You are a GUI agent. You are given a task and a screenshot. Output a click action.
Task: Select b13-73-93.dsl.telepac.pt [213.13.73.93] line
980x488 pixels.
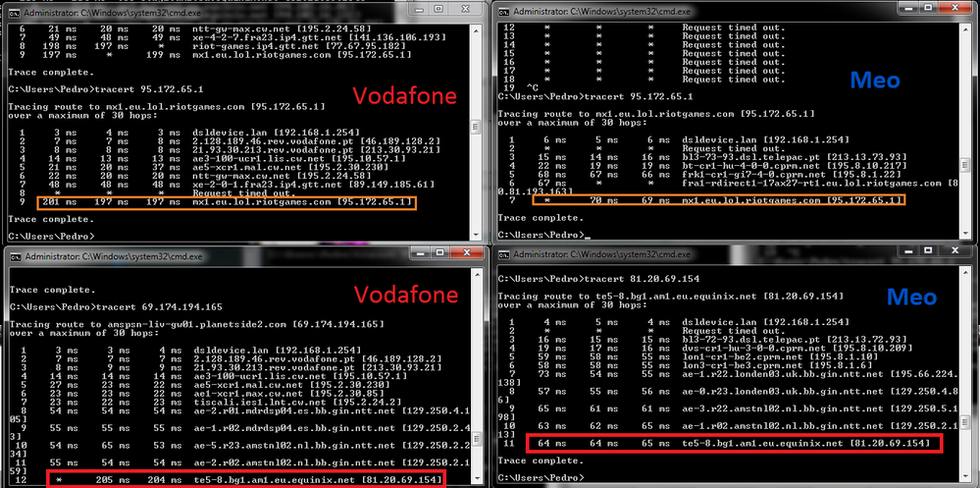click(708, 158)
